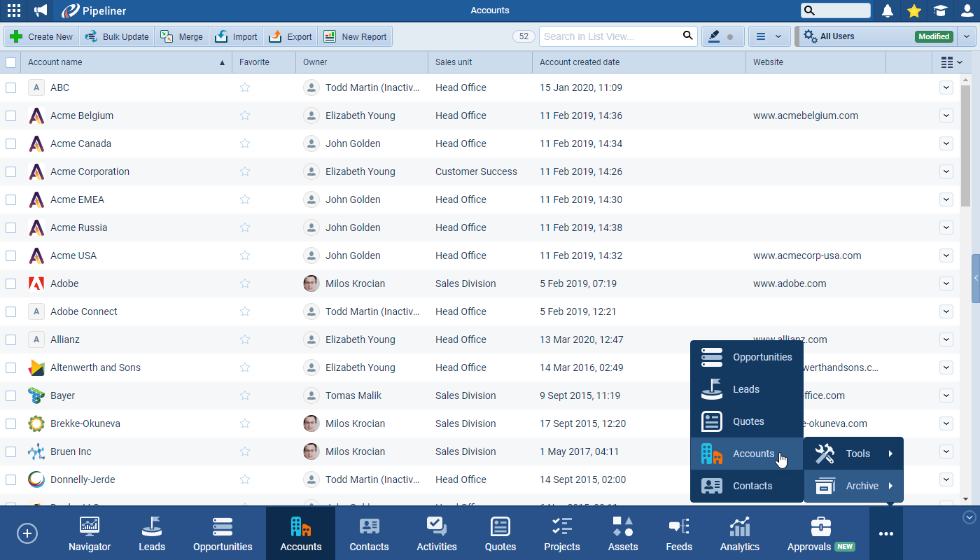Click the Create New button
The width and height of the screenshot is (980, 560).
click(42, 36)
